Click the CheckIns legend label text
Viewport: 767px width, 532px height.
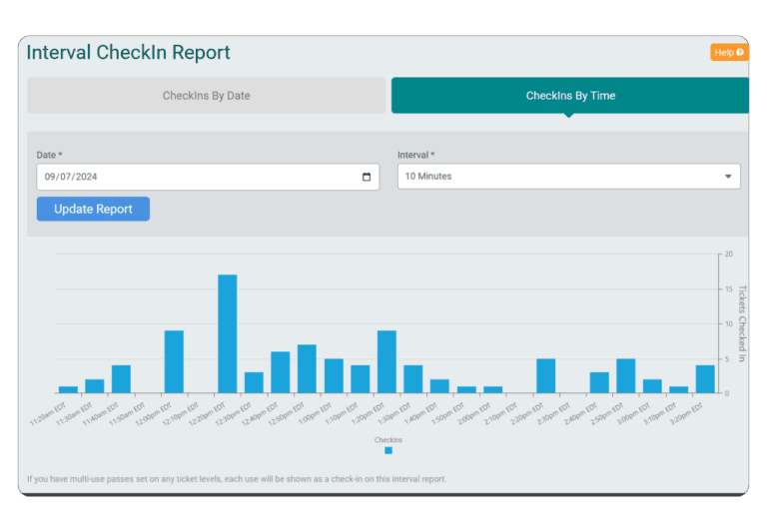coord(388,439)
